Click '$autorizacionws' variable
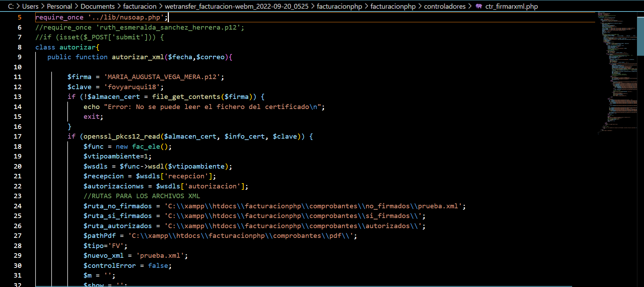This screenshot has height=287, width=644. [x=114, y=186]
